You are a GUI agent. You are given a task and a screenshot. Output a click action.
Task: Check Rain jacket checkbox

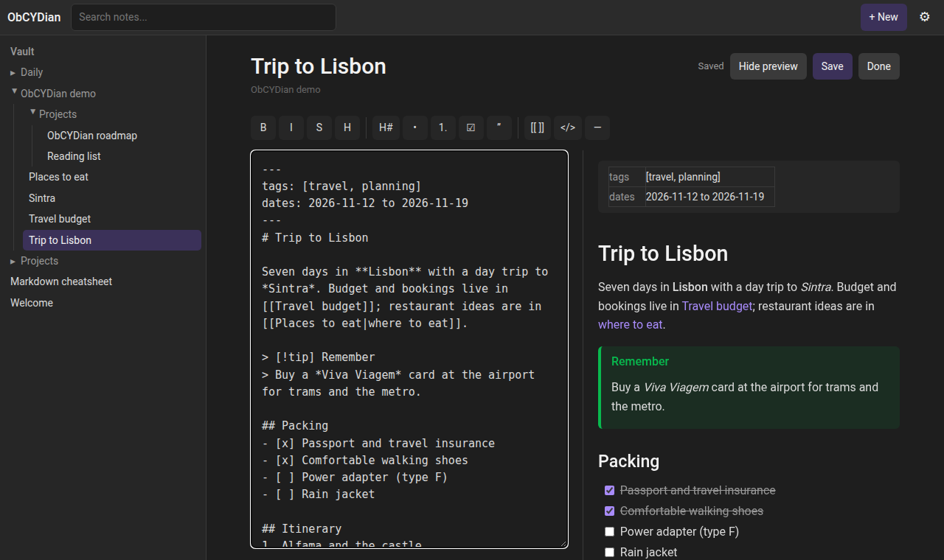(x=609, y=552)
